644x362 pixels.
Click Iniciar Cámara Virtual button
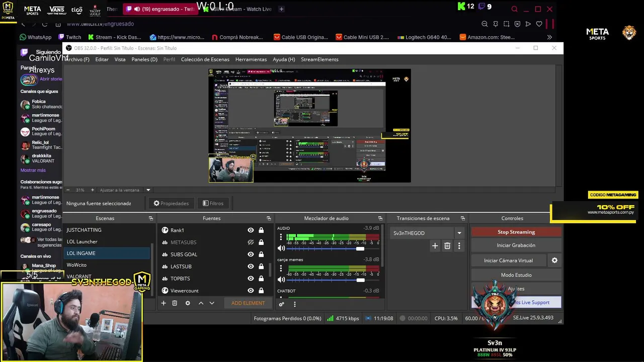click(508, 260)
